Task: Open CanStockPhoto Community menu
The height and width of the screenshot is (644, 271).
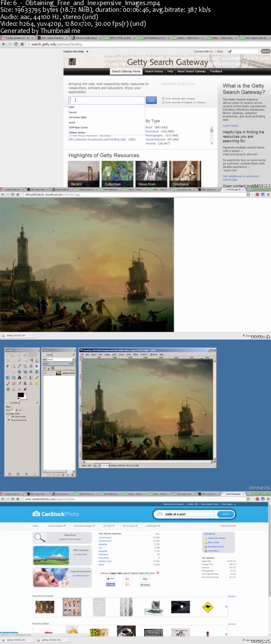Action: [153, 526]
